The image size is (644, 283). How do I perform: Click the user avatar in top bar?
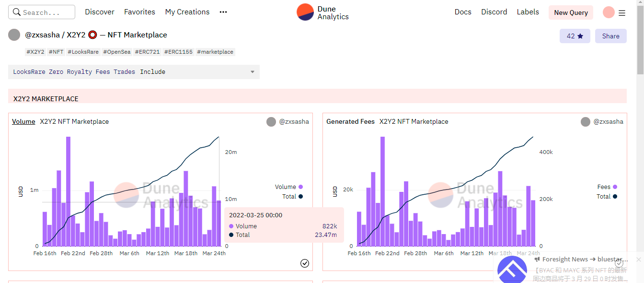tap(609, 12)
